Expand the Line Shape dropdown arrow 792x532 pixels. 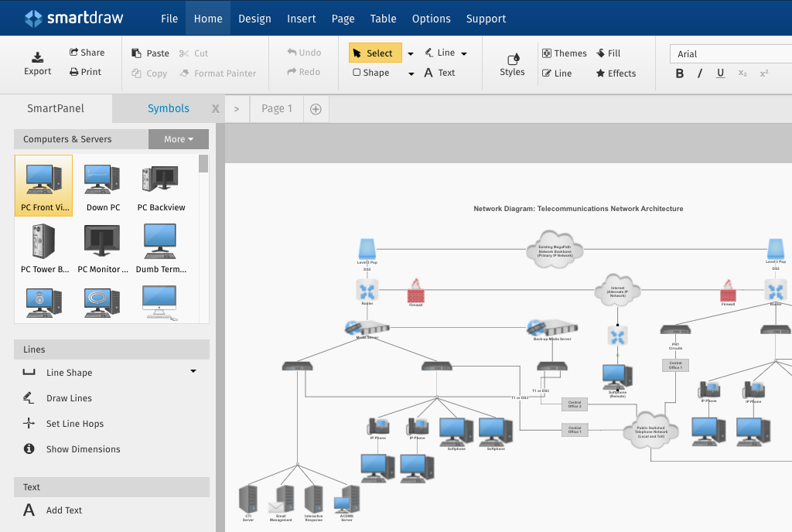pyautogui.click(x=193, y=371)
